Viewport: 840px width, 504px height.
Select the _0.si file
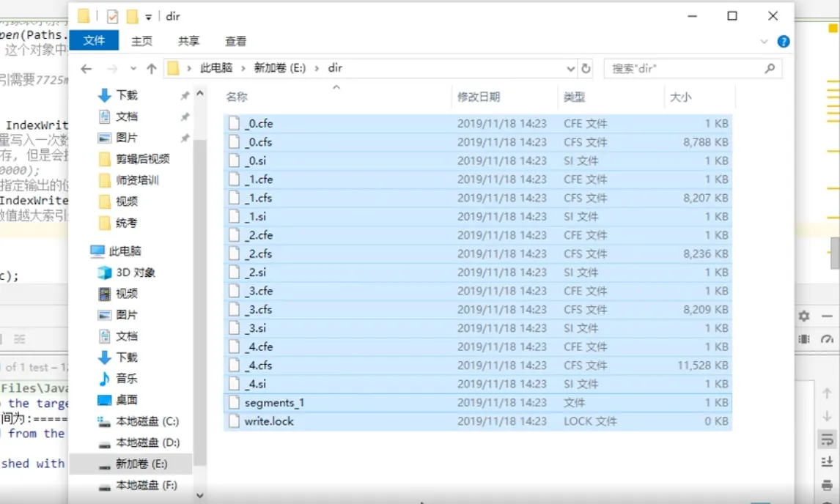click(x=477, y=160)
